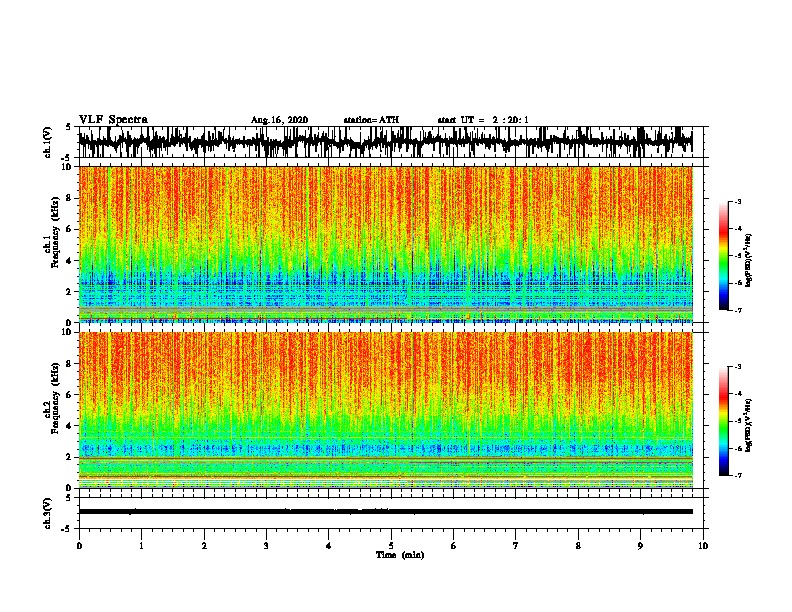Click the "6" tick on ch.2 frequency axis
792x612 pixels.
pos(71,394)
